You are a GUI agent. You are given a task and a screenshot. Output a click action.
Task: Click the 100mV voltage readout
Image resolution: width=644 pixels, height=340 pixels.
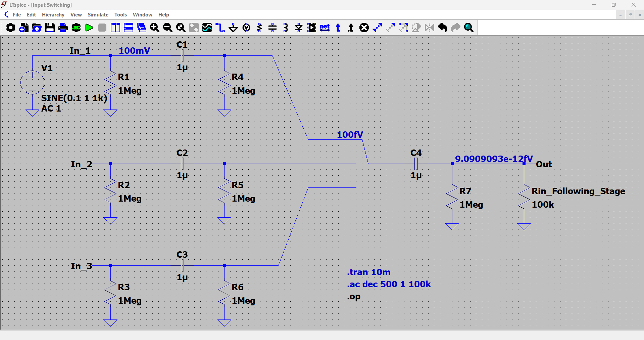coord(134,51)
